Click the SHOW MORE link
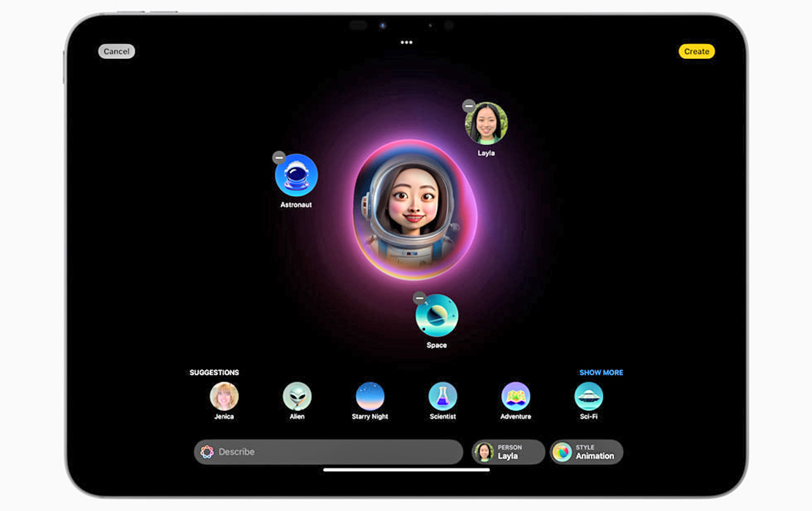Viewport: 812px width, 511px height. (x=601, y=372)
